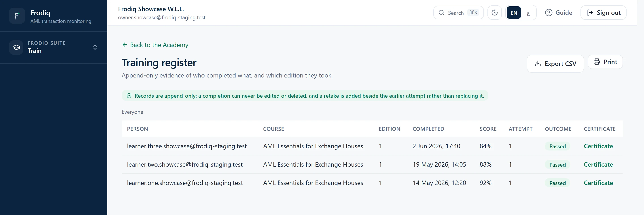Click the 92% score value
Viewport: 644px width, 215px height.
(x=485, y=183)
